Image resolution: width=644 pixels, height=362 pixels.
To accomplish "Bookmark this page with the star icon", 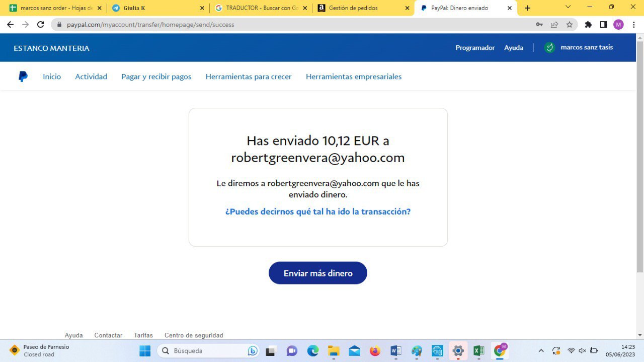I will pos(570,25).
